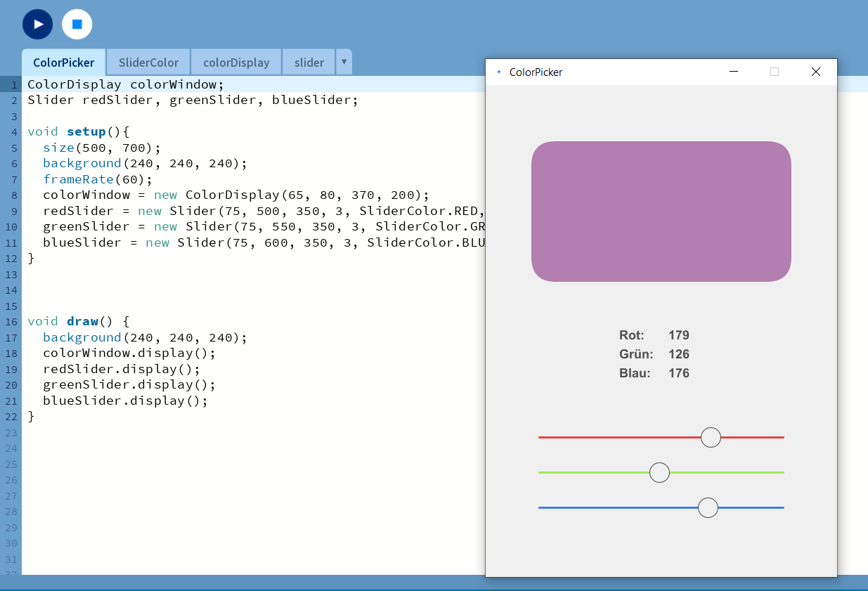868x591 pixels.
Task: Click the blue slider knob
Action: [708, 507]
